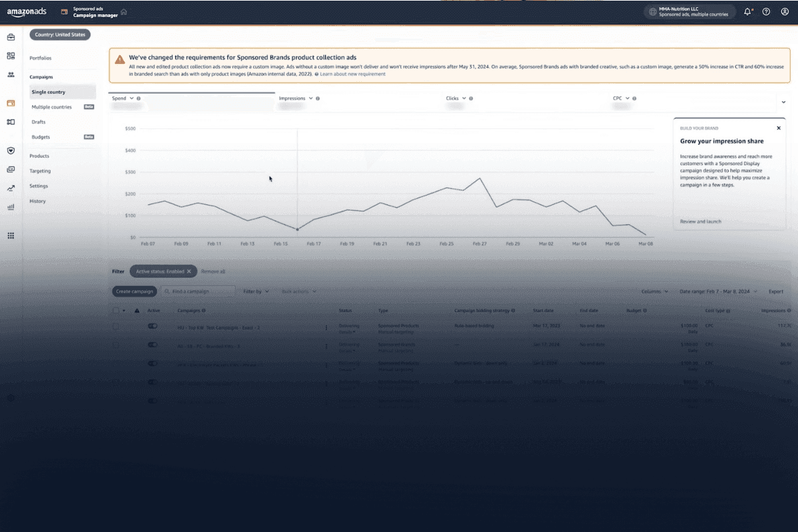Check the select-all campaigns checkbox
This screenshot has height=532, width=798.
click(116, 311)
